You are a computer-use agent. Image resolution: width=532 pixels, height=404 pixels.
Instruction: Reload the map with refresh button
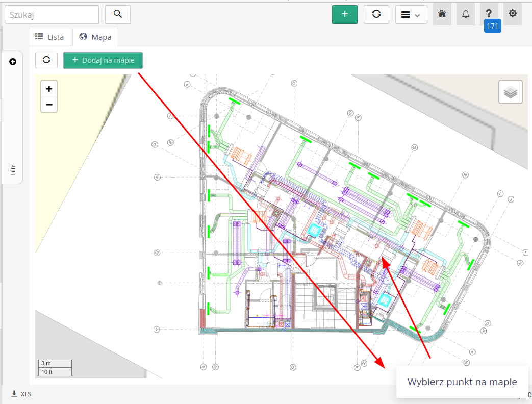(x=46, y=60)
